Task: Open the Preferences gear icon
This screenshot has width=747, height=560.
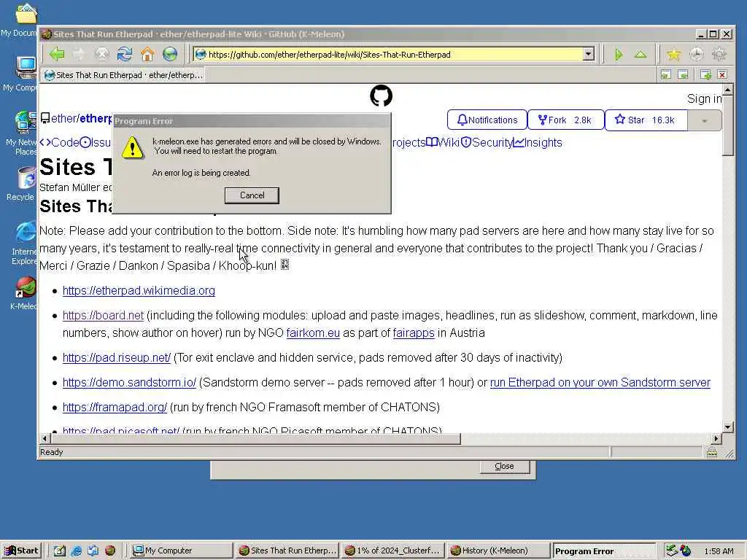Action: 719,54
